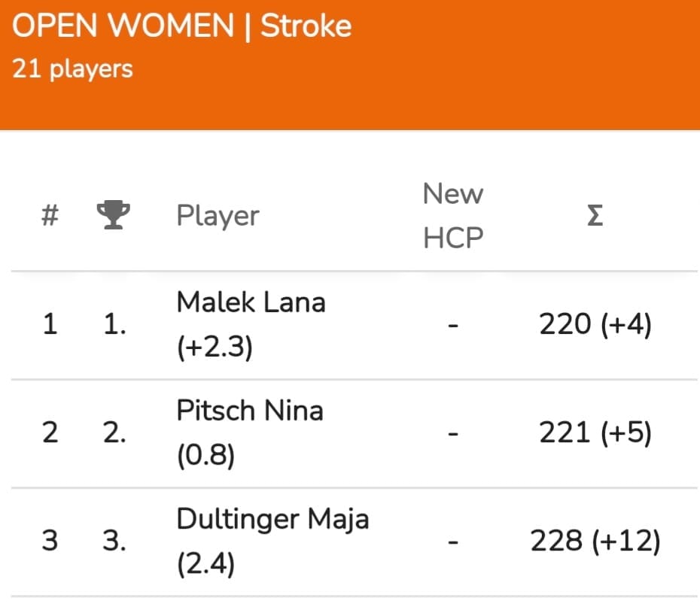Viewport: 700px width, 610px height.
Task: Open Pitsch Nina player entry
Action: coord(250,411)
